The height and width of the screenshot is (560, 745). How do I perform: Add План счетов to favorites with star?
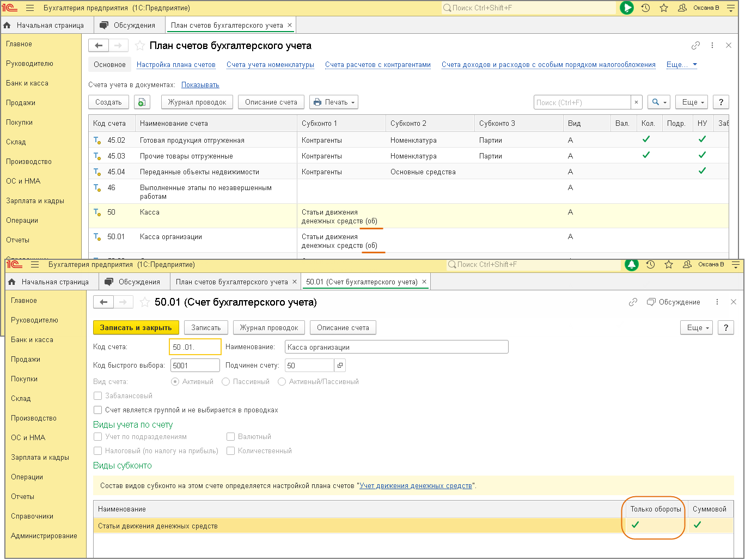click(140, 46)
